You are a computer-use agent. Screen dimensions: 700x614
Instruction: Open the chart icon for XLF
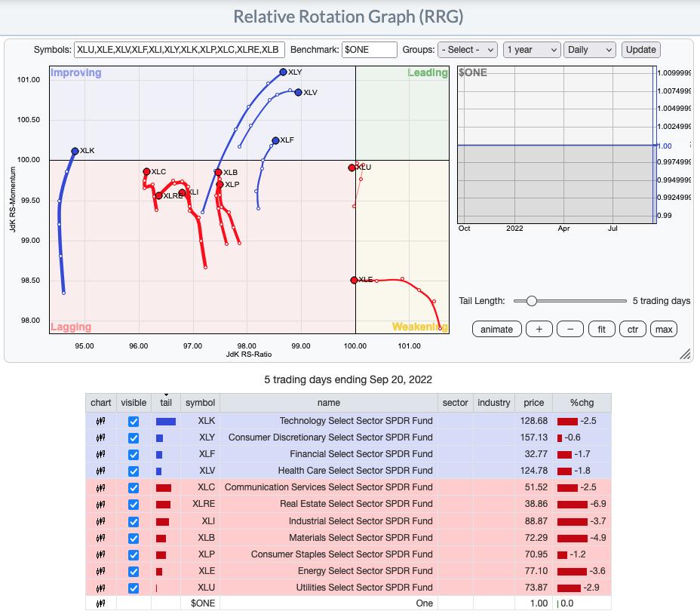coord(101,454)
